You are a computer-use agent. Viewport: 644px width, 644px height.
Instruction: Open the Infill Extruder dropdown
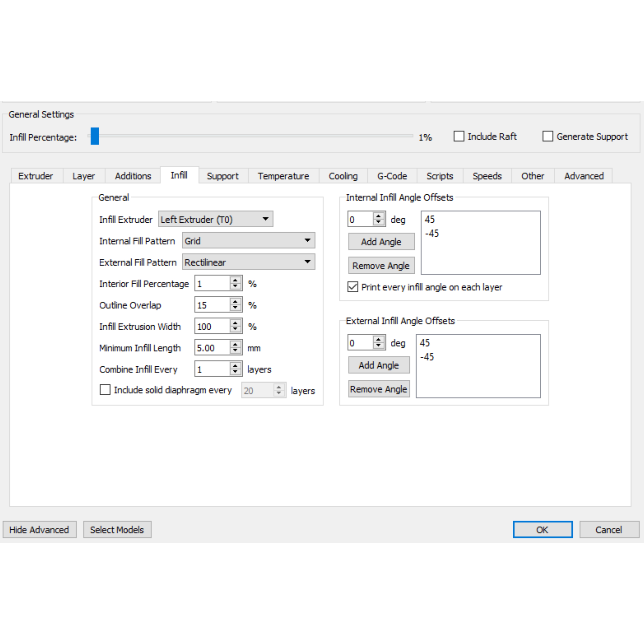point(216,219)
